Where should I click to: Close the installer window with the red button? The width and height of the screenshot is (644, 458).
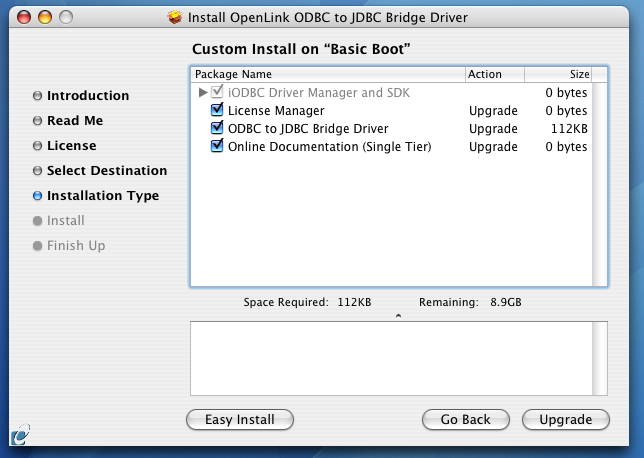tap(24, 17)
